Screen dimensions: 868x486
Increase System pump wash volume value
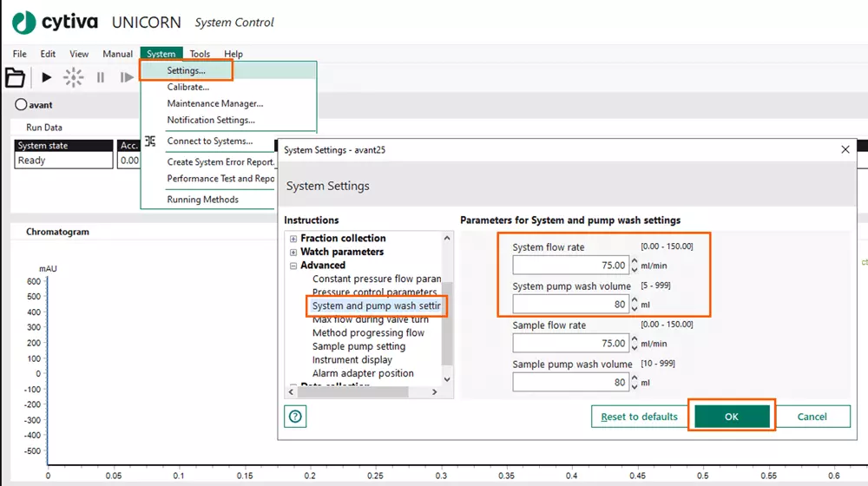[x=635, y=300]
